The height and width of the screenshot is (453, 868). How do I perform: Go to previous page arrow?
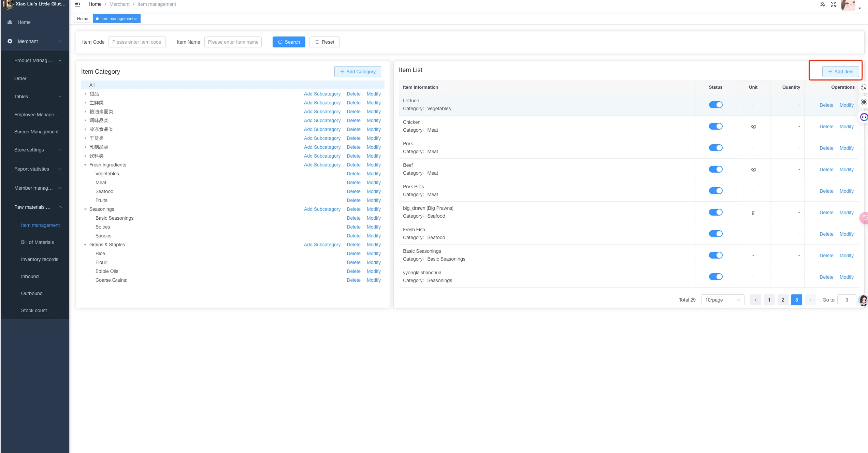[x=755, y=300]
